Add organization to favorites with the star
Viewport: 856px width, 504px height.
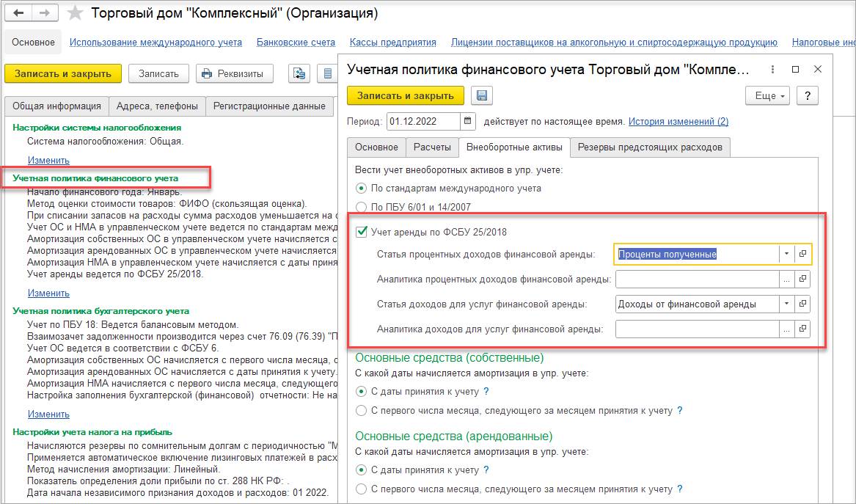pos(75,13)
